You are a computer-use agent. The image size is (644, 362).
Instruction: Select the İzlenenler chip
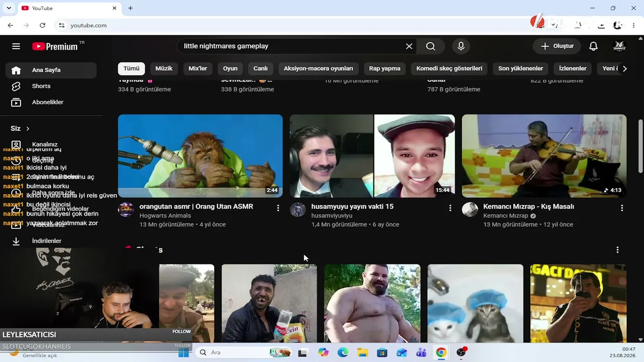coord(573,68)
